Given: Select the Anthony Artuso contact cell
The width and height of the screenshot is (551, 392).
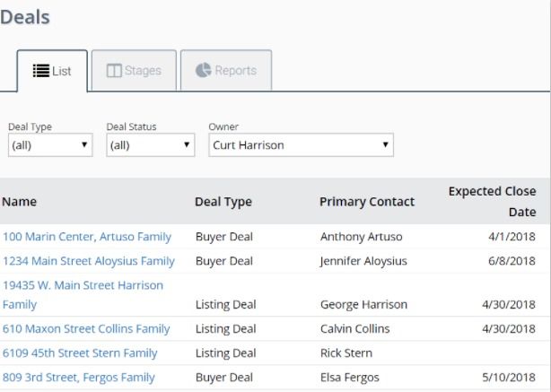Looking at the screenshot, I should pos(362,237).
